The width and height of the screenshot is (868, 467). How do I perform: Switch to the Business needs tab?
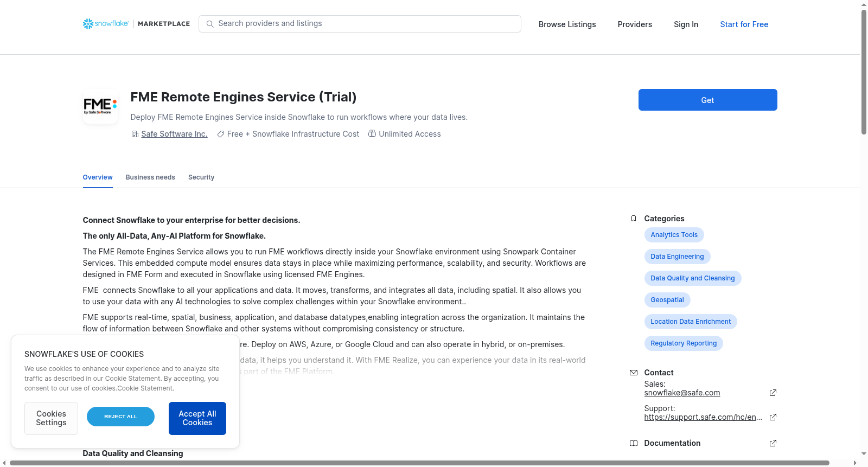pyautogui.click(x=150, y=177)
